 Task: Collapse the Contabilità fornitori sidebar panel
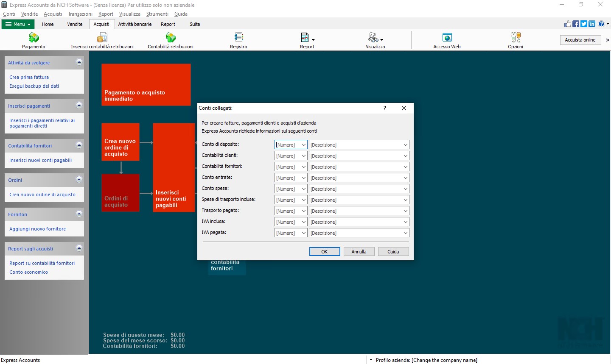coord(79,145)
